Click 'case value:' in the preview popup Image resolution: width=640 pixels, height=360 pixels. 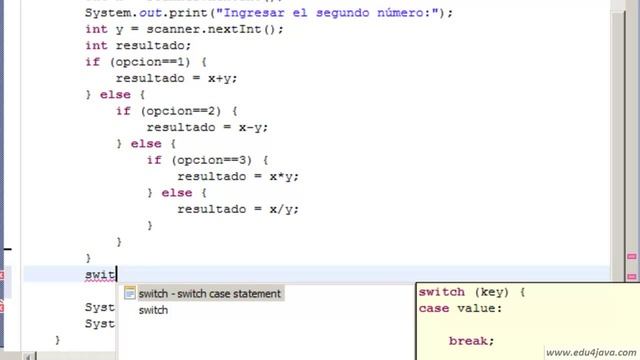point(460,309)
